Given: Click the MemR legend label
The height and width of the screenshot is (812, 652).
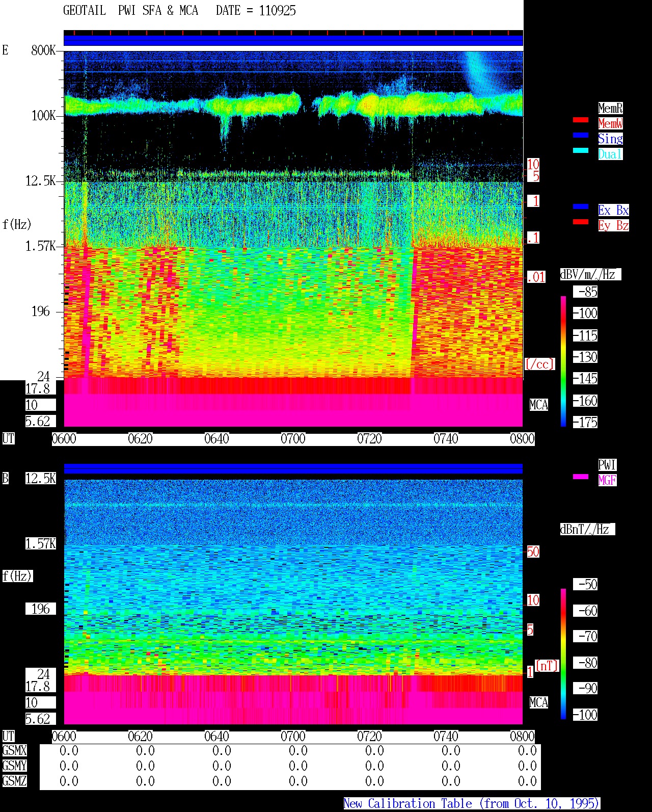Looking at the screenshot, I should (x=610, y=108).
